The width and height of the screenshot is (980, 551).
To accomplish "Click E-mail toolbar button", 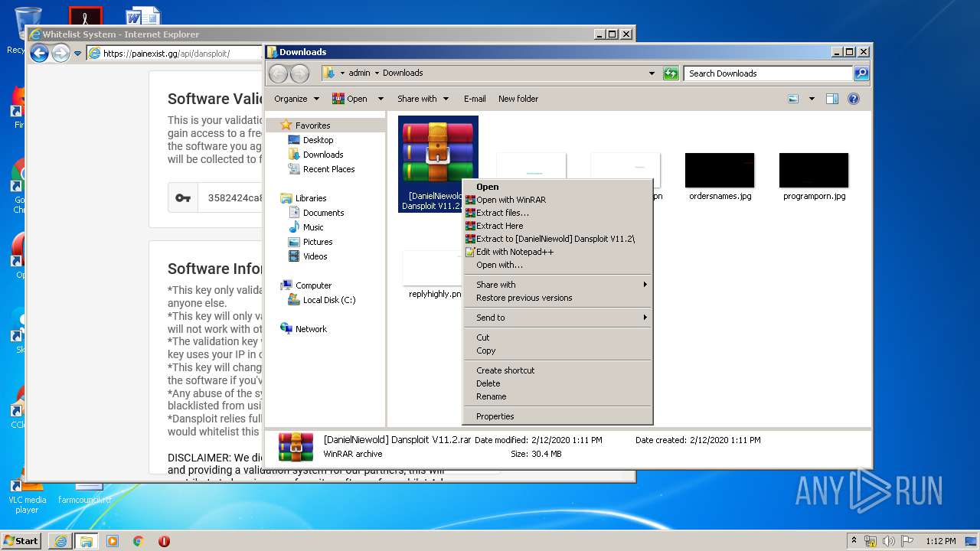I will click(475, 99).
